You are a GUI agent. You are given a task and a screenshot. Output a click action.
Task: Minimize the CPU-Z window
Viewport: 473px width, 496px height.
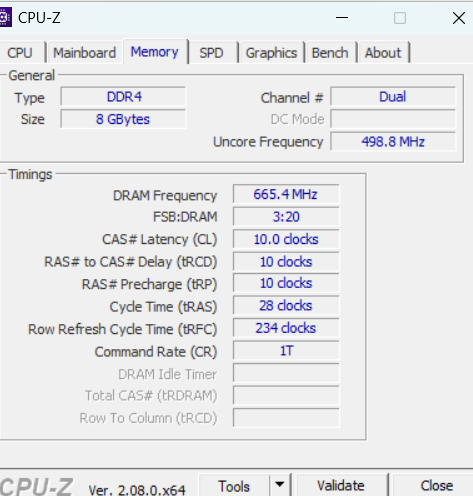342,18
